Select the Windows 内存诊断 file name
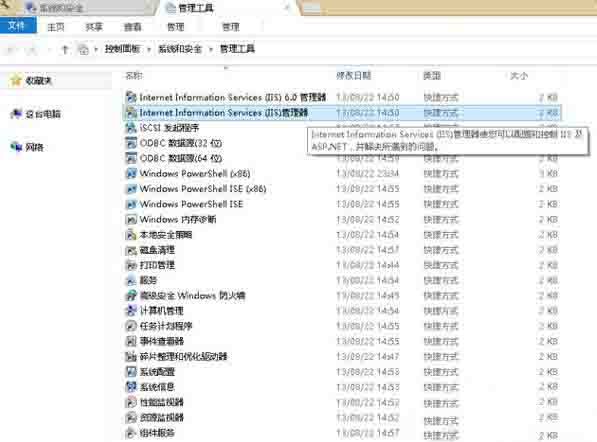 [x=177, y=219]
